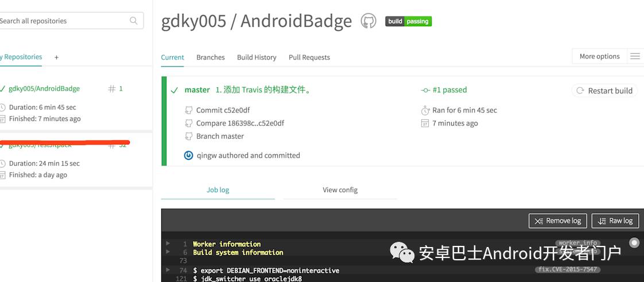Switch to the Current tab
Image resolution: width=644 pixels, height=282 pixels.
(x=173, y=57)
